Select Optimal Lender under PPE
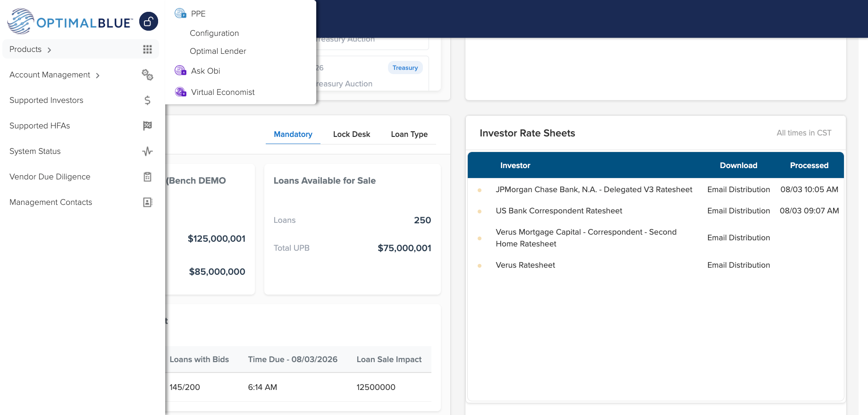 218,51
